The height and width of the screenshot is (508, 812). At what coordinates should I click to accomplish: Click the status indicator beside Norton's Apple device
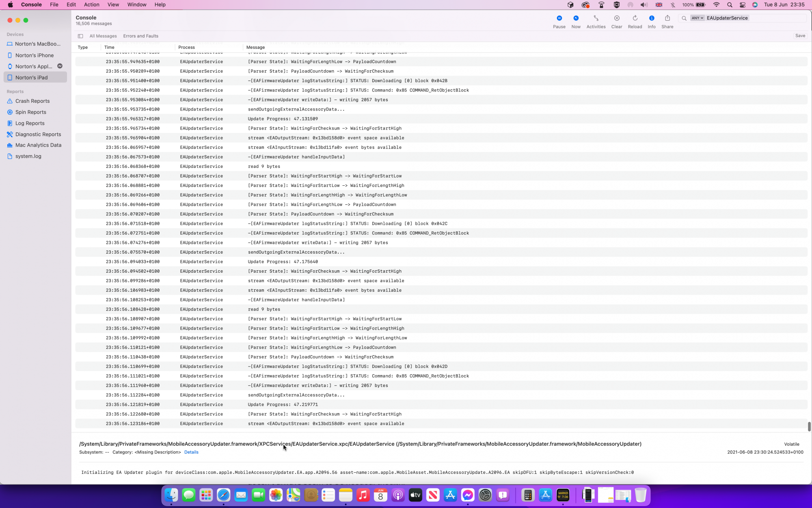(x=60, y=66)
